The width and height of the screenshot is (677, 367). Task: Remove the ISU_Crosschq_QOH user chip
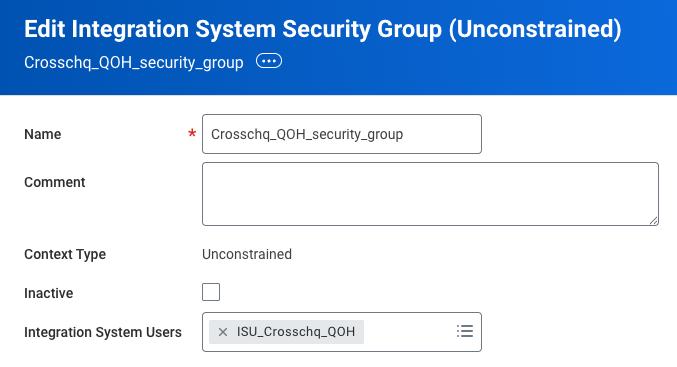tap(223, 332)
